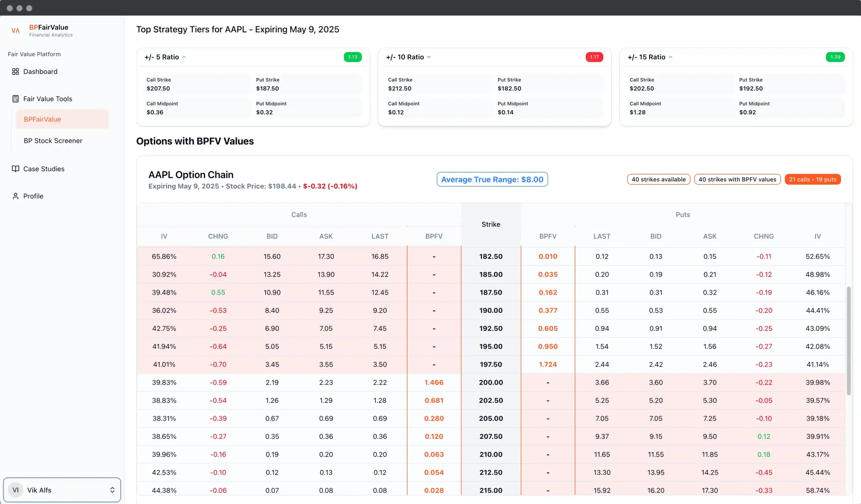The height and width of the screenshot is (504, 861).
Task: Click the 40 strikes available badge
Action: [658, 179]
